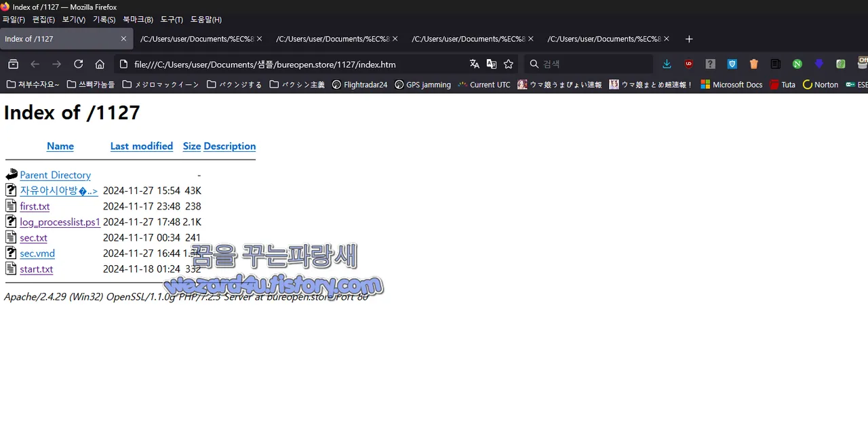Image resolution: width=868 pixels, height=440 pixels.
Task: Open the 기록(S) menu
Action: 104,20
